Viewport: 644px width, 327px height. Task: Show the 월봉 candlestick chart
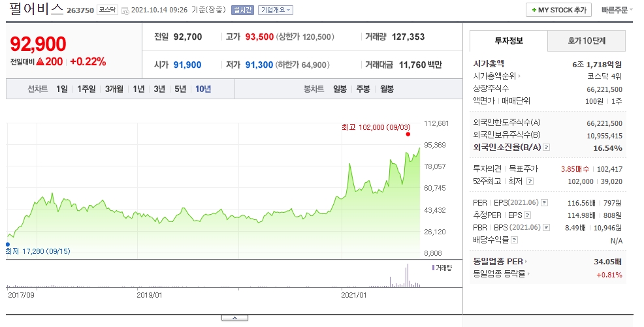[387, 89]
